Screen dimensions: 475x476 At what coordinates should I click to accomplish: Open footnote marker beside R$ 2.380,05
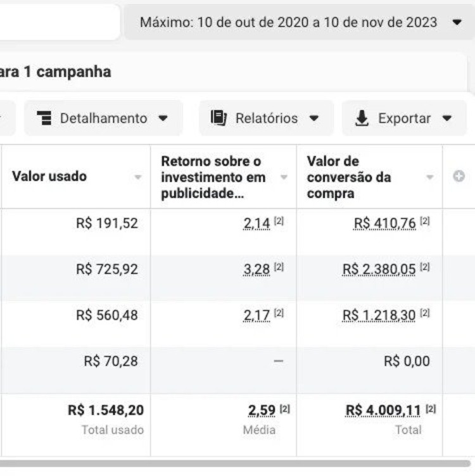click(425, 268)
